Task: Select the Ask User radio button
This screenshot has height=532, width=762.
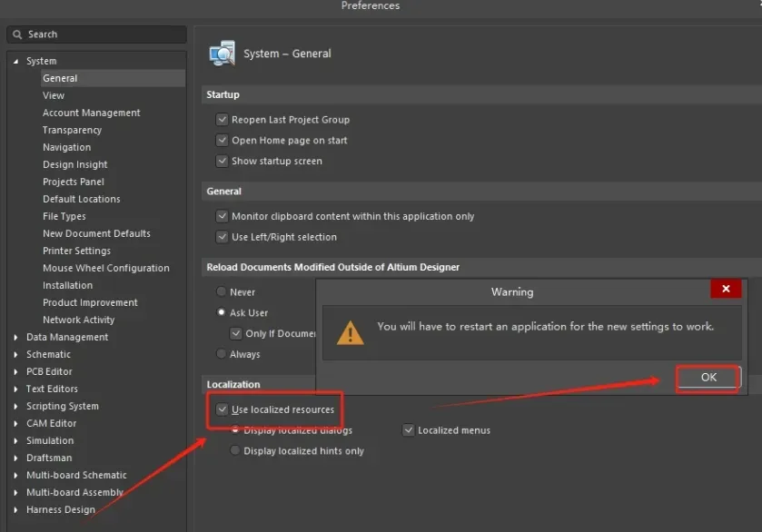Action: point(221,312)
